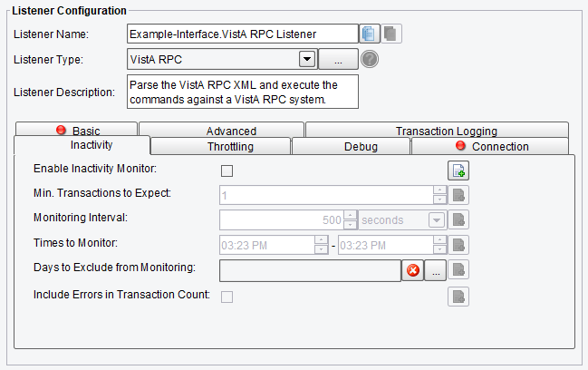Expand the Listener Type dropdown
Image resolution: width=588 pixels, height=370 pixels.
[307, 59]
